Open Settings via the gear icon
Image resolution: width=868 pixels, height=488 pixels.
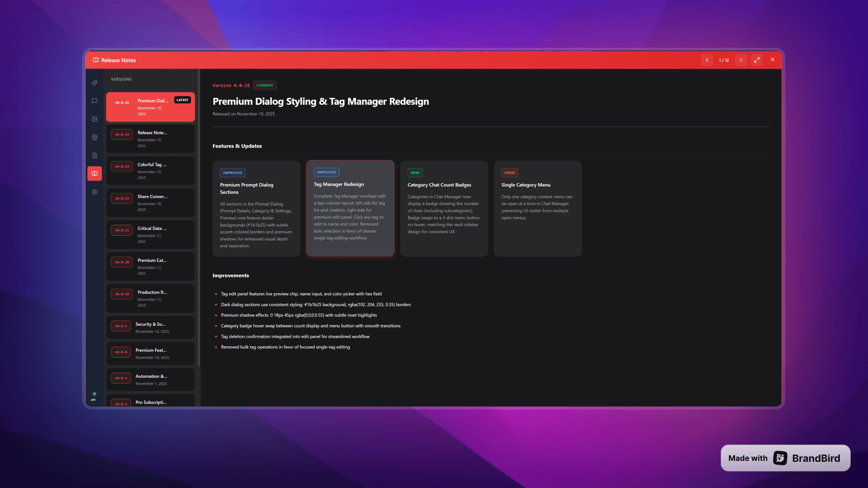coord(94,192)
